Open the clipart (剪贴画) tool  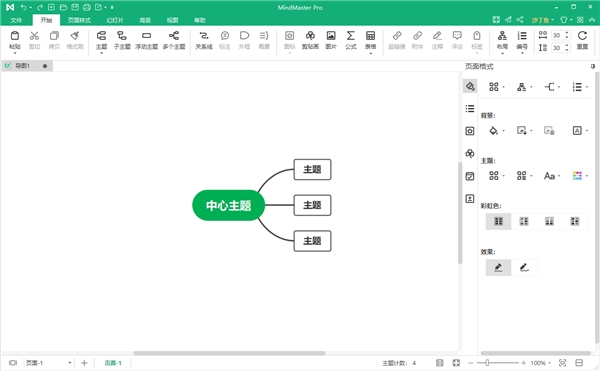tap(310, 40)
